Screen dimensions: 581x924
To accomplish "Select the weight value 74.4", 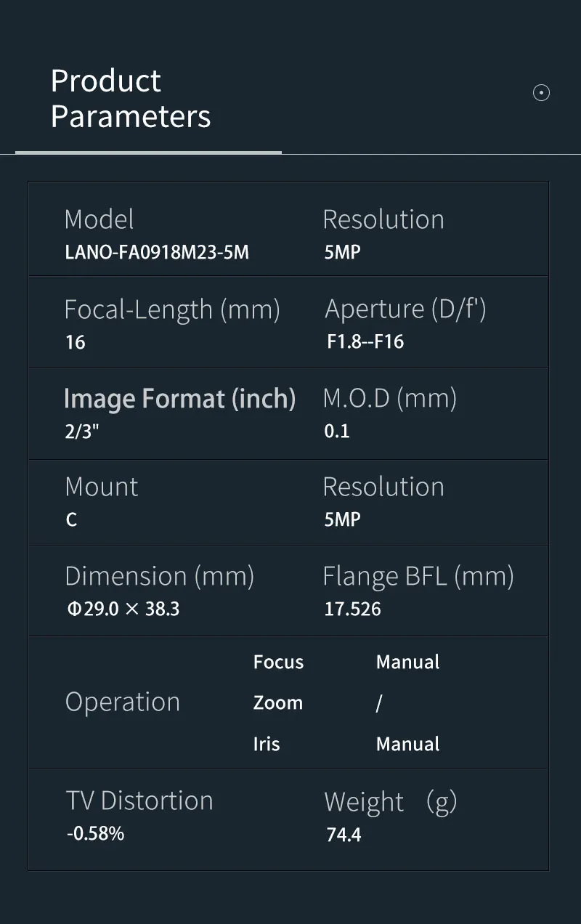I will tap(344, 835).
